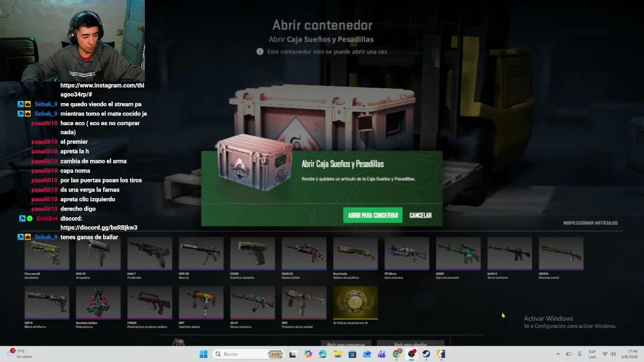Select the MAG-7 skin thumbnail
The width and height of the screenshot is (644, 362).
tap(149, 254)
